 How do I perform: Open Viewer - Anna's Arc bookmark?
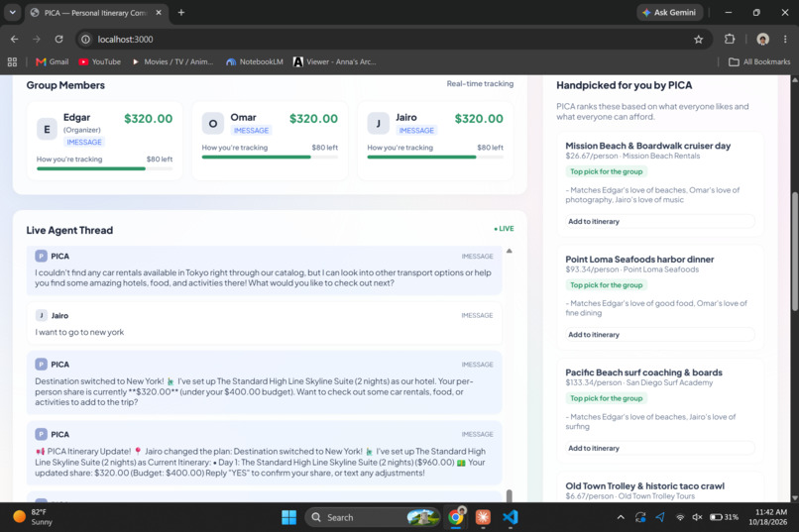click(335, 62)
